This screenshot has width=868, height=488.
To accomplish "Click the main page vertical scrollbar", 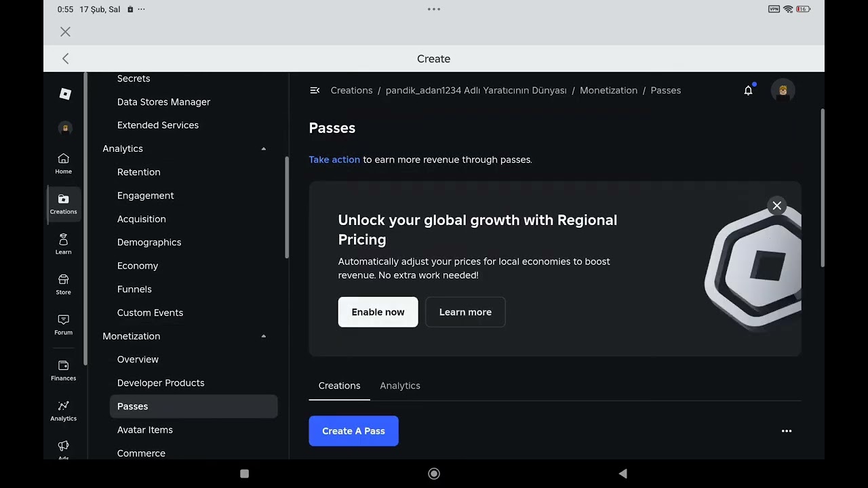I will point(823,188).
